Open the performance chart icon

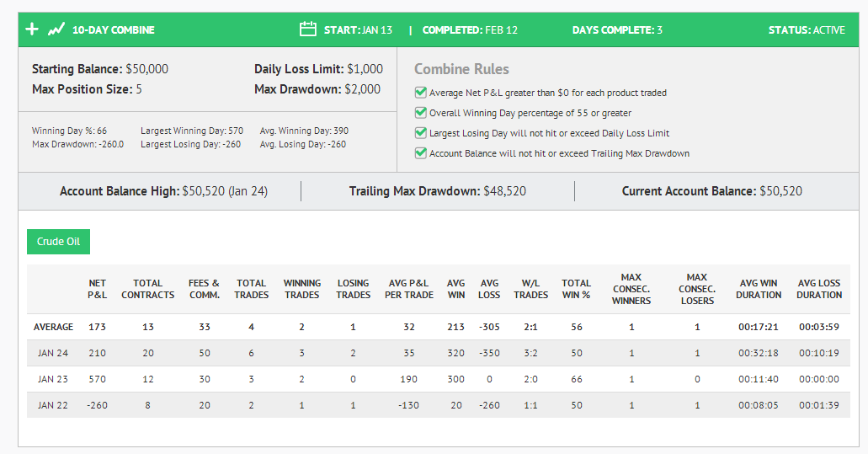pyautogui.click(x=56, y=29)
